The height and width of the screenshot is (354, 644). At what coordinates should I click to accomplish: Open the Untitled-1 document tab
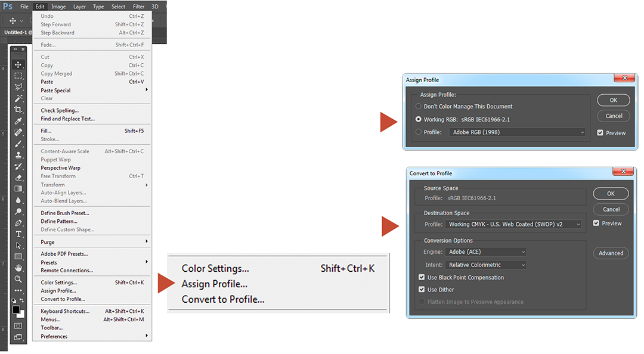pyautogui.click(x=17, y=32)
